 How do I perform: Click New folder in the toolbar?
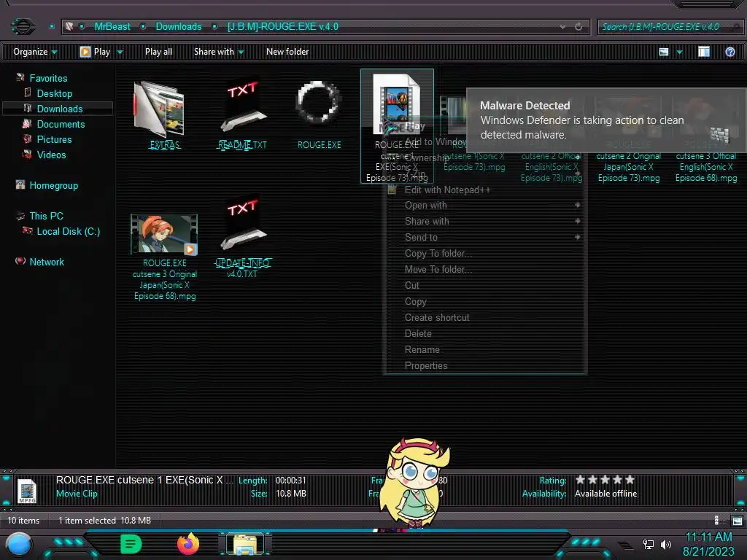click(287, 52)
